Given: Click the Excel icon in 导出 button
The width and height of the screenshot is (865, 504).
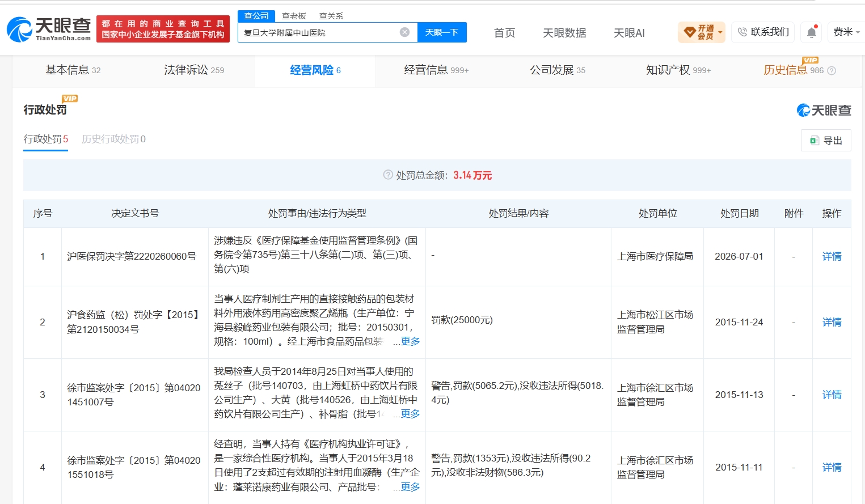Looking at the screenshot, I should point(815,141).
